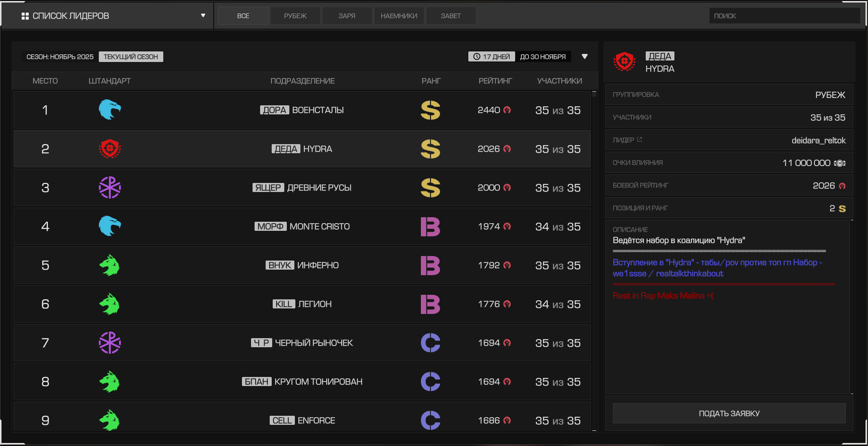Click the influence points icon next to 11 000 000
868x446 pixels.
[x=840, y=163]
